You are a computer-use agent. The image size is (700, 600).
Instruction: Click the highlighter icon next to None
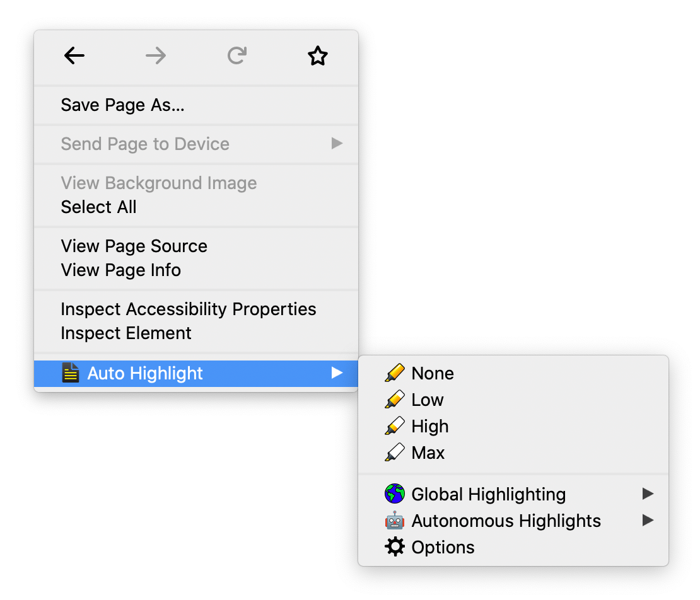(394, 372)
